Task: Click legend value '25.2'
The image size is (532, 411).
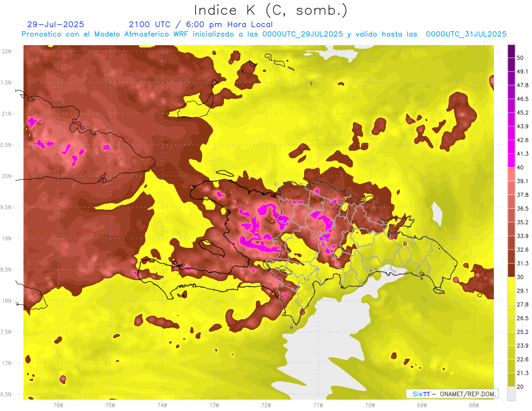Action: coord(523,332)
